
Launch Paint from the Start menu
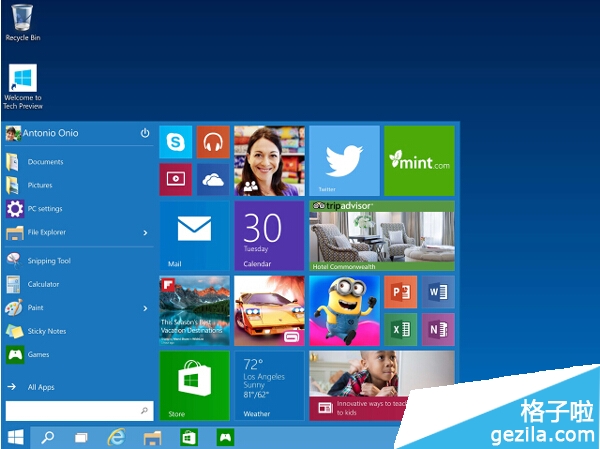79,308
